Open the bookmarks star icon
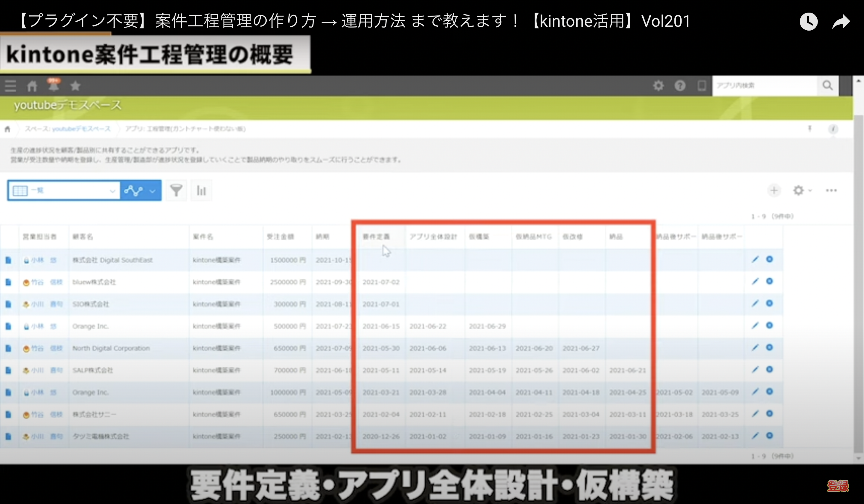 pyautogui.click(x=75, y=86)
